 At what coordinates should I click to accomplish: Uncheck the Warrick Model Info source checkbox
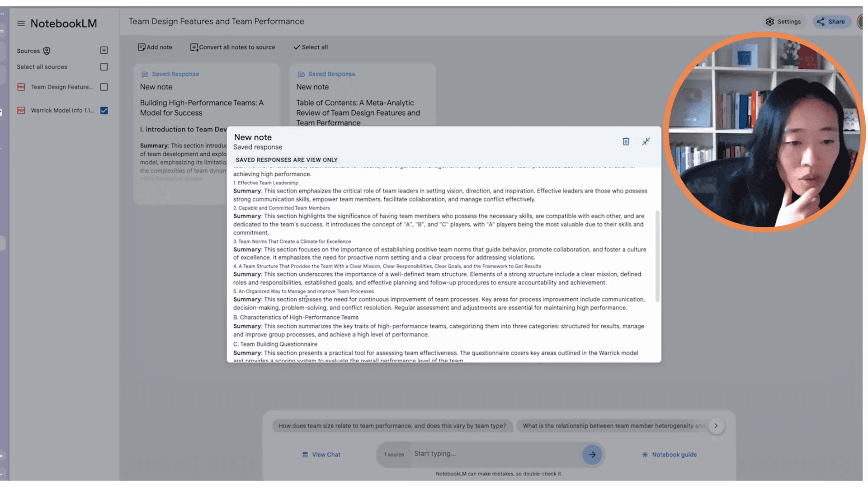coord(104,110)
